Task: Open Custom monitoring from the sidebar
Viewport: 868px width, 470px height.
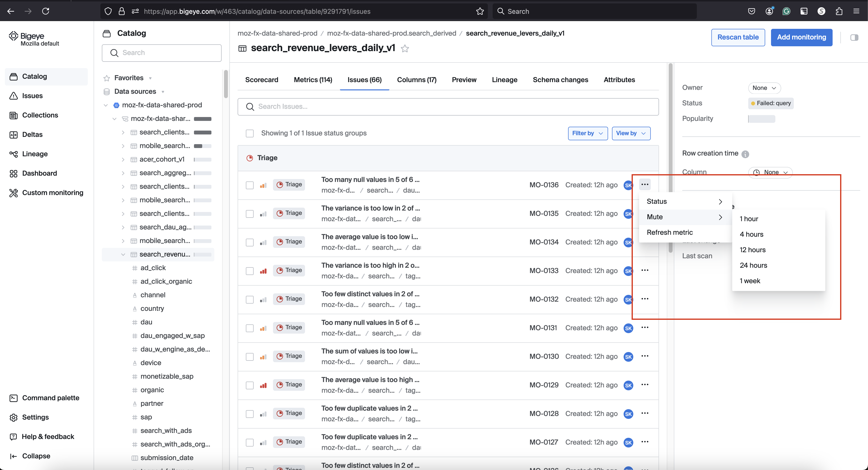Action: point(52,193)
